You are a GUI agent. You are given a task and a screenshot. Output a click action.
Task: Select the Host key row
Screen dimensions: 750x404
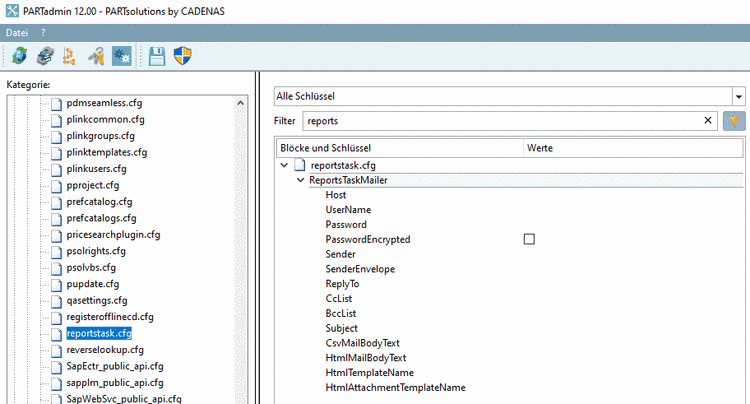click(336, 195)
